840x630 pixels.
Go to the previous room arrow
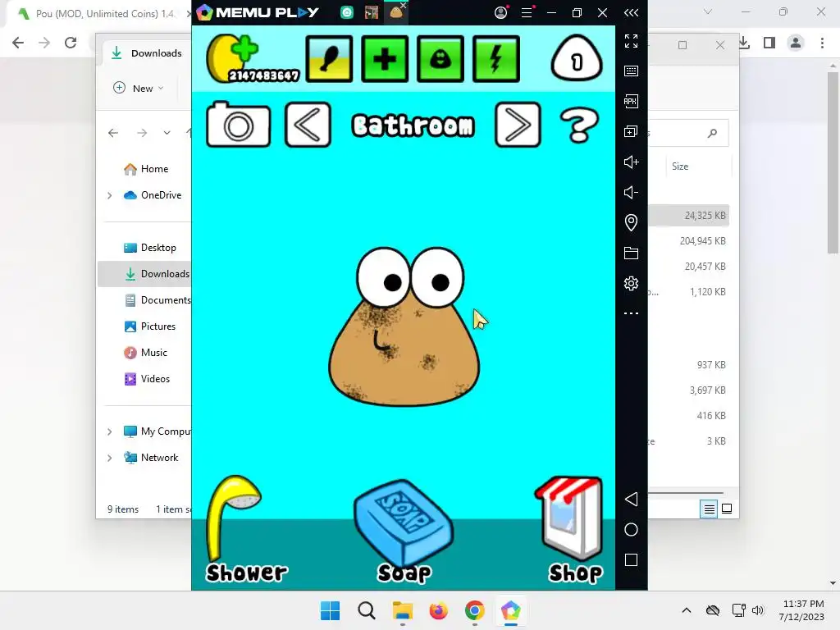pyautogui.click(x=308, y=125)
